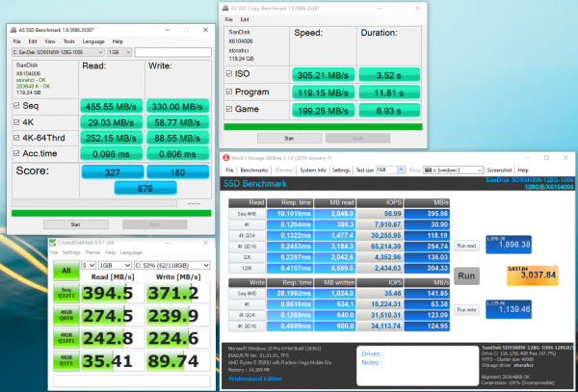578x392 pixels.
Task: Toggle the 4K-64Thrd test checkbox
Action: point(17,137)
